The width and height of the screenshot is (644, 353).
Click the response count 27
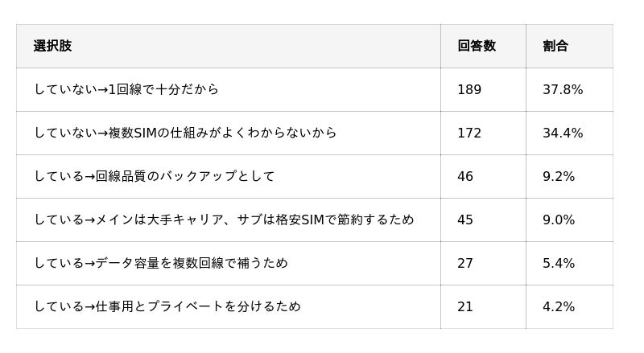[465, 263]
